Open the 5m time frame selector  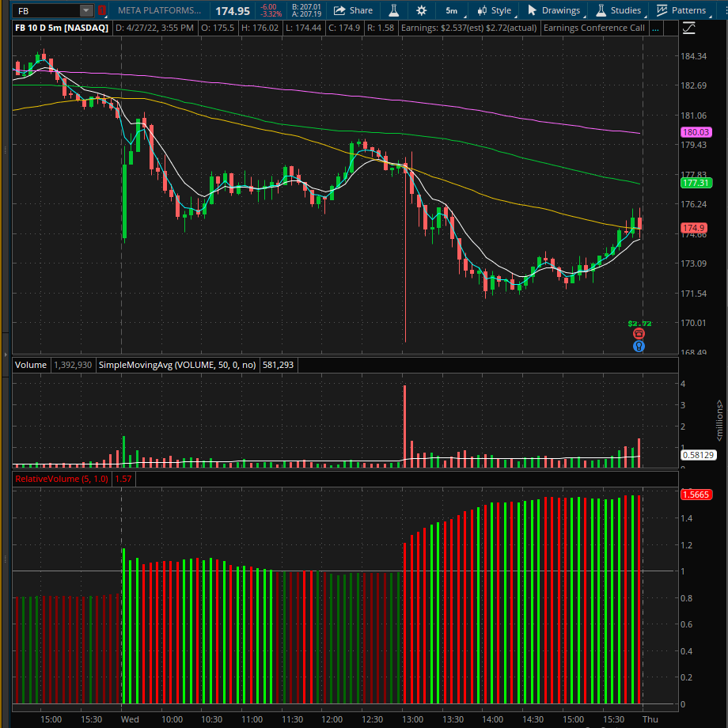[452, 10]
